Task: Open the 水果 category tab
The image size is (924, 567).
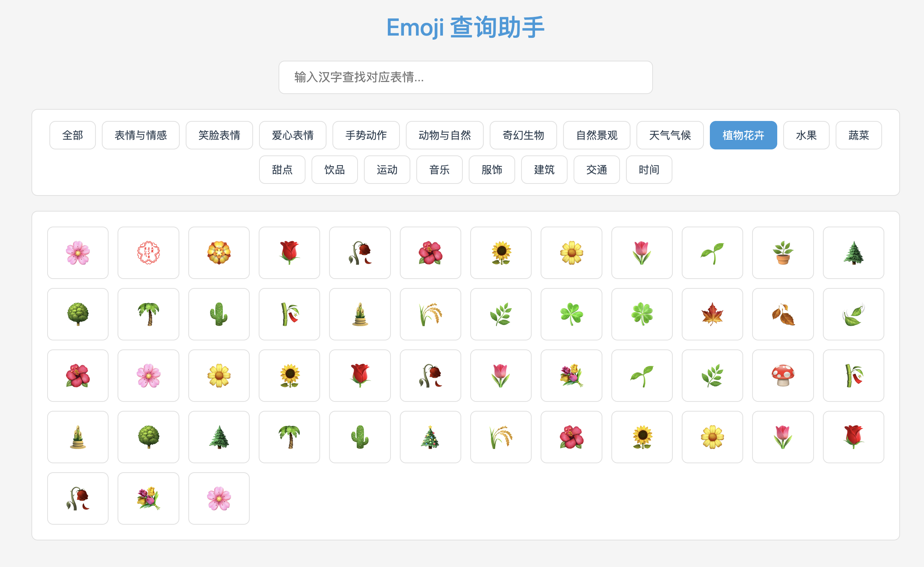Action: click(x=806, y=135)
